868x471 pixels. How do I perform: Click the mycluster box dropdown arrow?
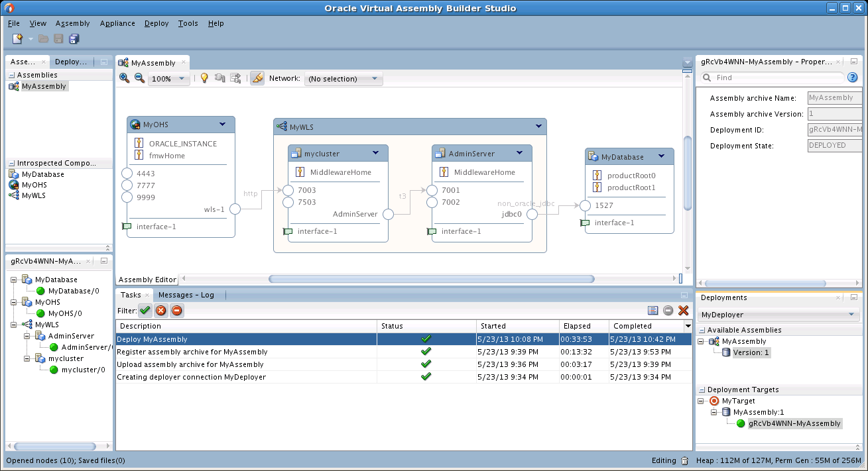coord(375,153)
